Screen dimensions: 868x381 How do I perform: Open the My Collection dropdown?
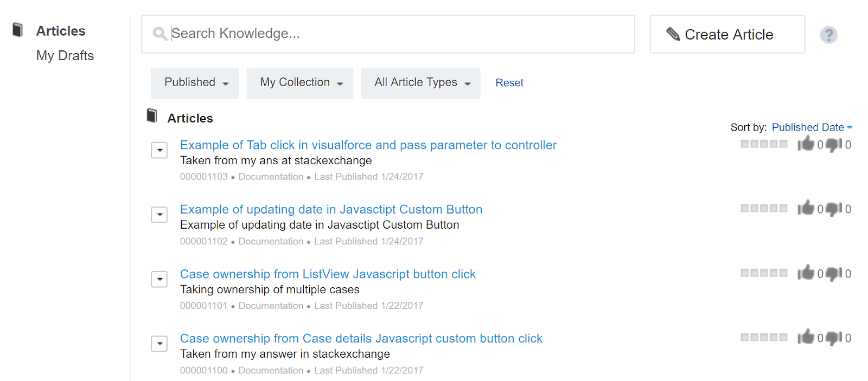pyautogui.click(x=300, y=83)
